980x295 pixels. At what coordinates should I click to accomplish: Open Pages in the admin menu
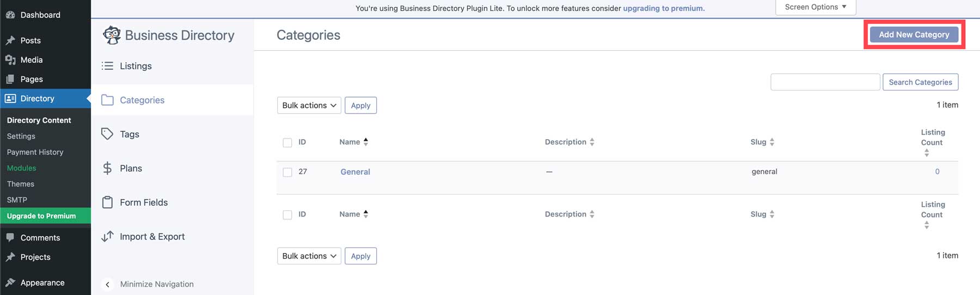(x=32, y=79)
